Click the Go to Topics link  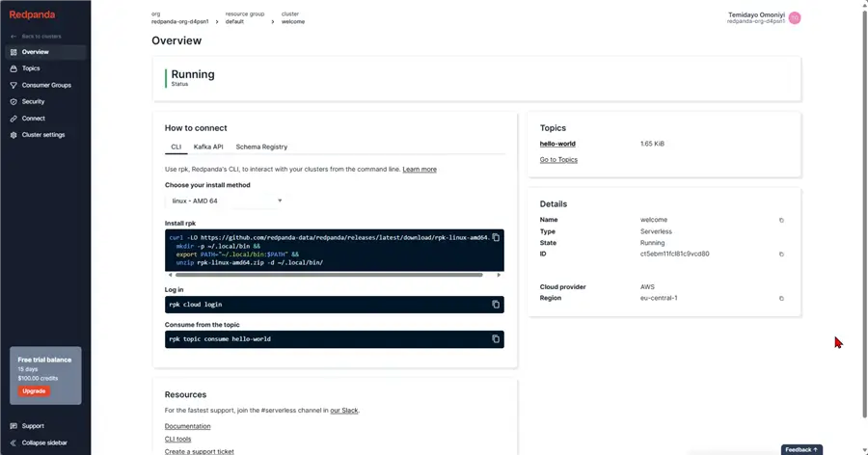(x=558, y=159)
